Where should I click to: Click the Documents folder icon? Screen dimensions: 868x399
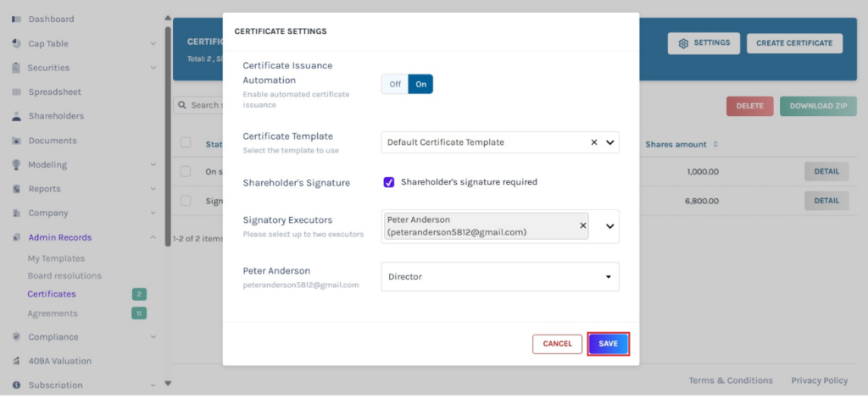(x=16, y=141)
